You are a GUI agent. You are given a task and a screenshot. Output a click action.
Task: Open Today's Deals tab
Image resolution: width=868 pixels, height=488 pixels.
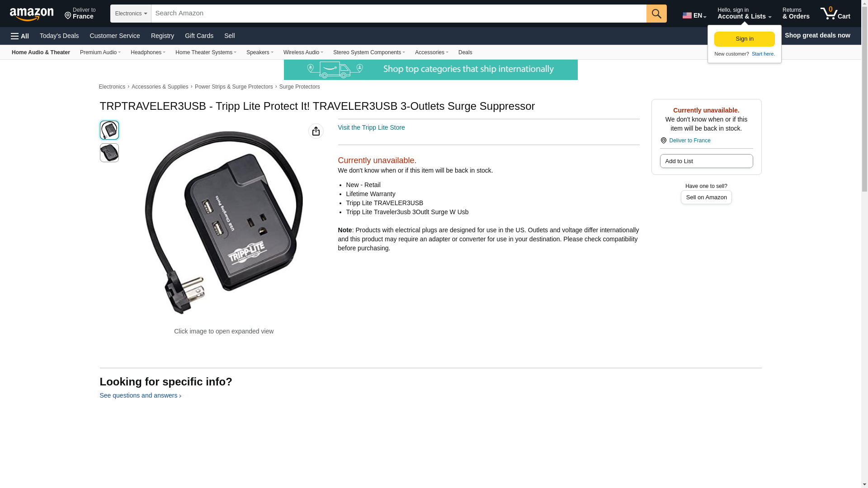(x=59, y=36)
